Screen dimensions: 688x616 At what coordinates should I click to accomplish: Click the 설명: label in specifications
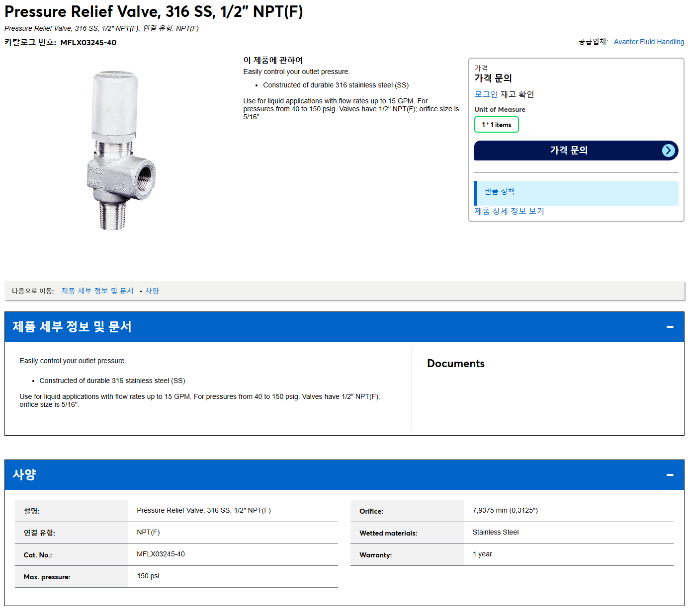31,511
